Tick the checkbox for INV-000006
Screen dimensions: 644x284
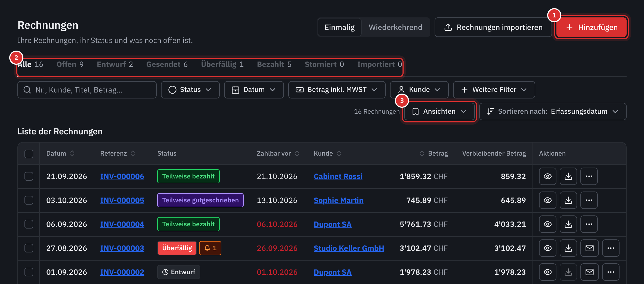tap(29, 176)
